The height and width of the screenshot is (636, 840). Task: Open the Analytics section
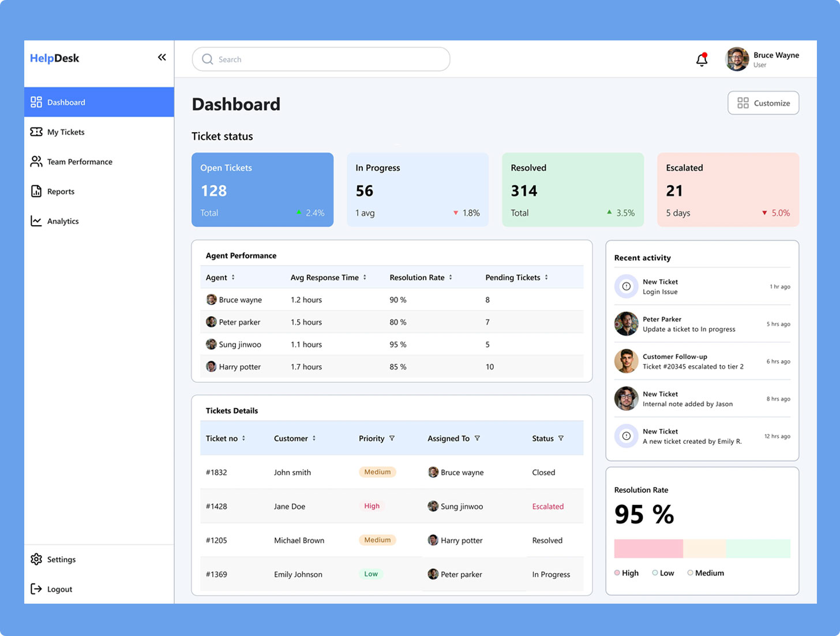(62, 220)
